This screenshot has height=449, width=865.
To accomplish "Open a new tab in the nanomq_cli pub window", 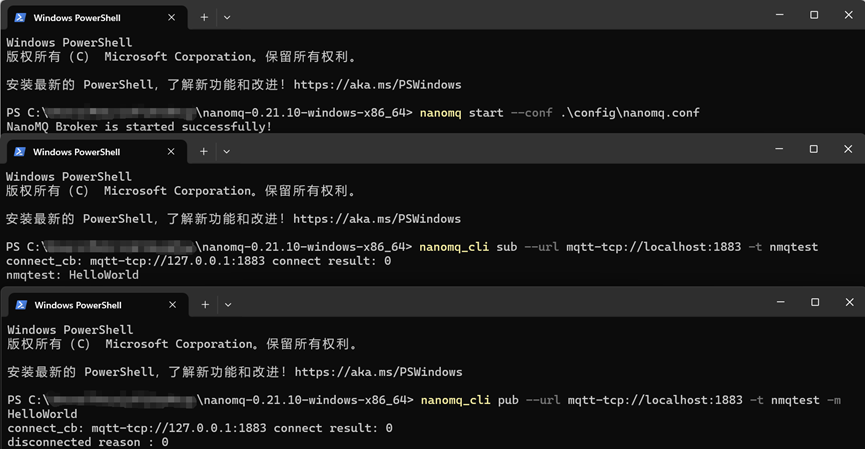I will point(204,305).
